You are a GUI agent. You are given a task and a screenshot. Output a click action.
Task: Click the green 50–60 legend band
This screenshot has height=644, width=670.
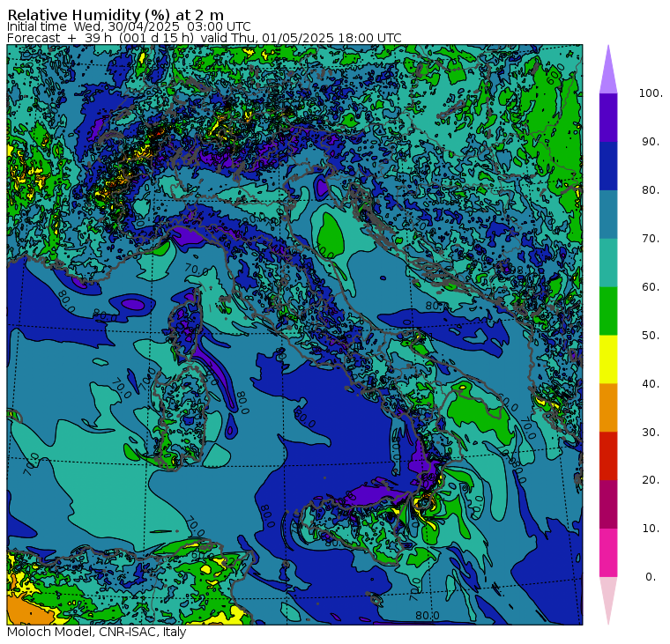pyautogui.click(x=608, y=311)
